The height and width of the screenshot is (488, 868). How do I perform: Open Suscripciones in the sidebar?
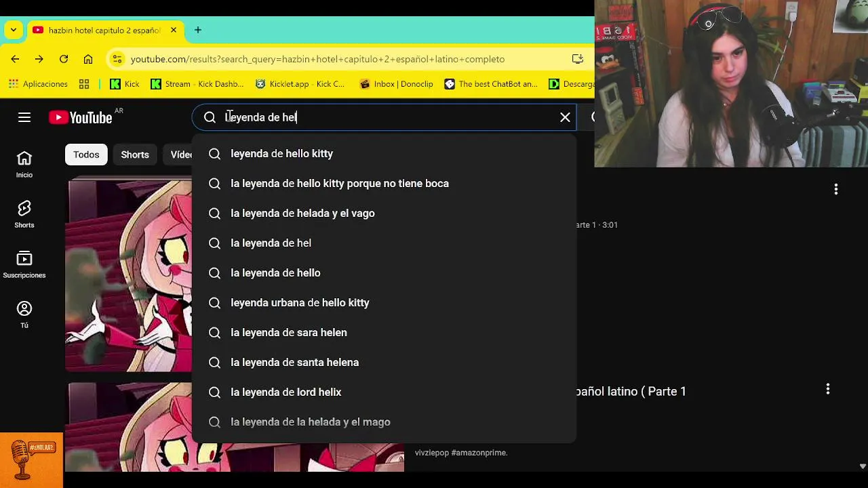24,265
